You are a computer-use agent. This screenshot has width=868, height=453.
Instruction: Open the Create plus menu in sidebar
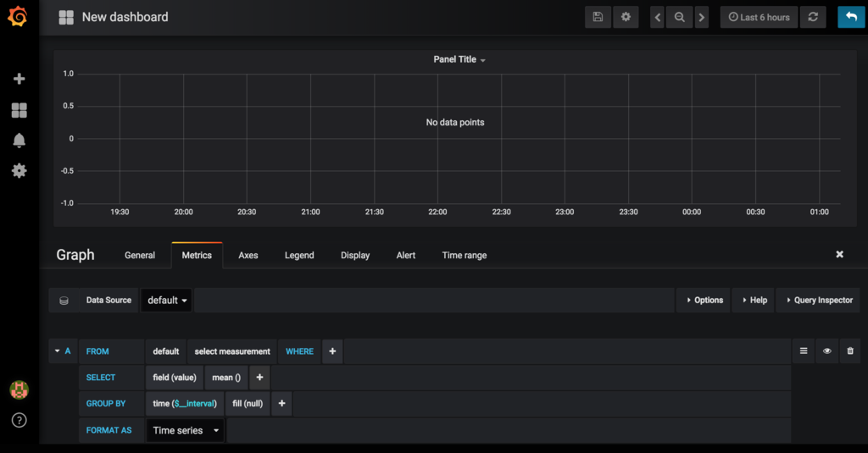coord(19,79)
